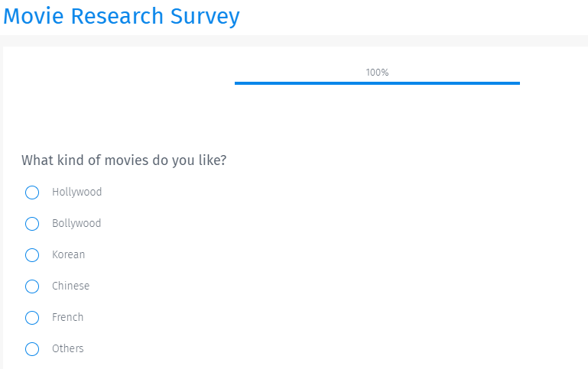Click the "Chinese" option label text
Image resolution: width=588 pixels, height=369 pixels.
coord(70,286)
